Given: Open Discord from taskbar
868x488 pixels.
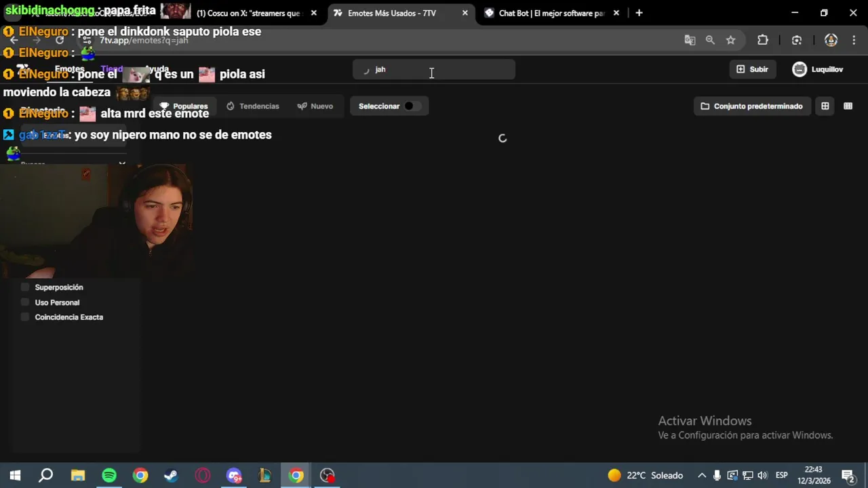Looking at the screenshot, I should coord(234,475).
